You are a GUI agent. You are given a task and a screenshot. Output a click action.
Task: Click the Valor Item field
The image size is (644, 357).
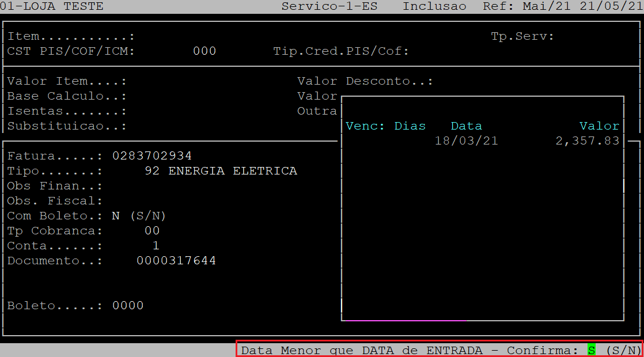(x=173, y=81)
